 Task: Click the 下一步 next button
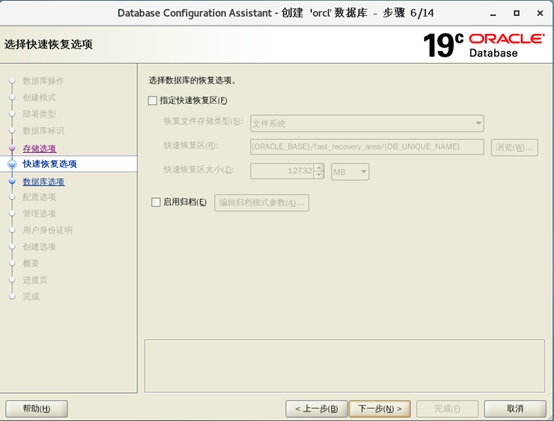(x=380, y=409)
